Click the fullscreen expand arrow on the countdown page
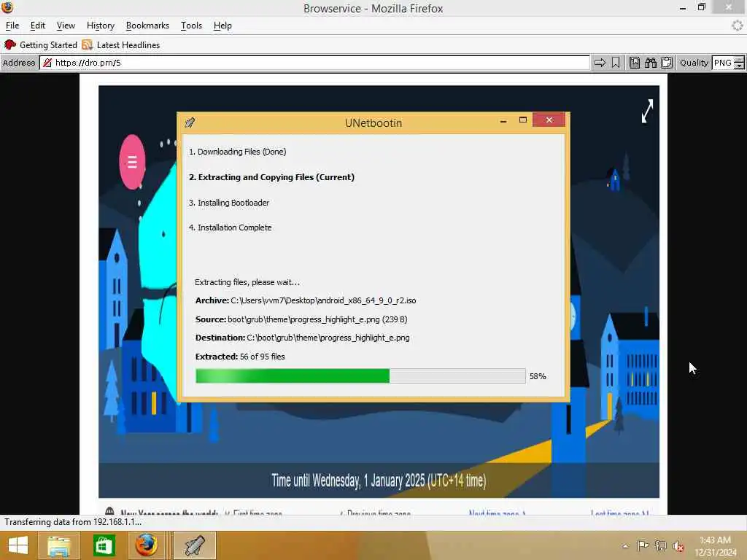This screenshot has width=747, height=560. [647, 112]
